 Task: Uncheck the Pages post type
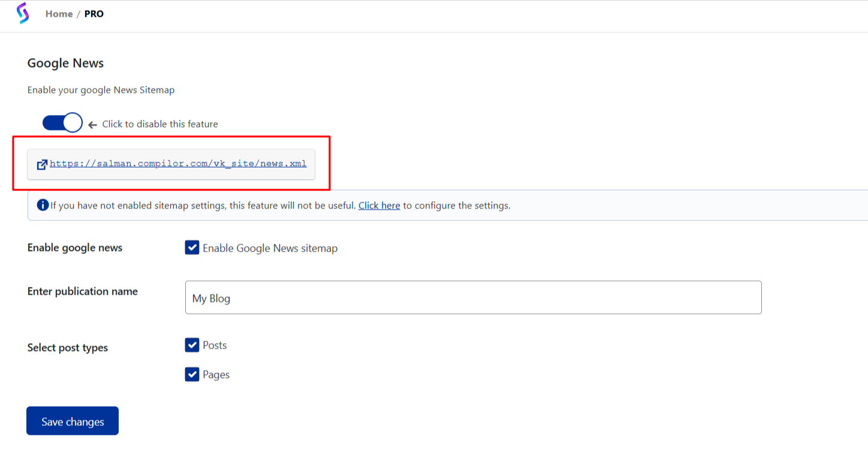192,374
